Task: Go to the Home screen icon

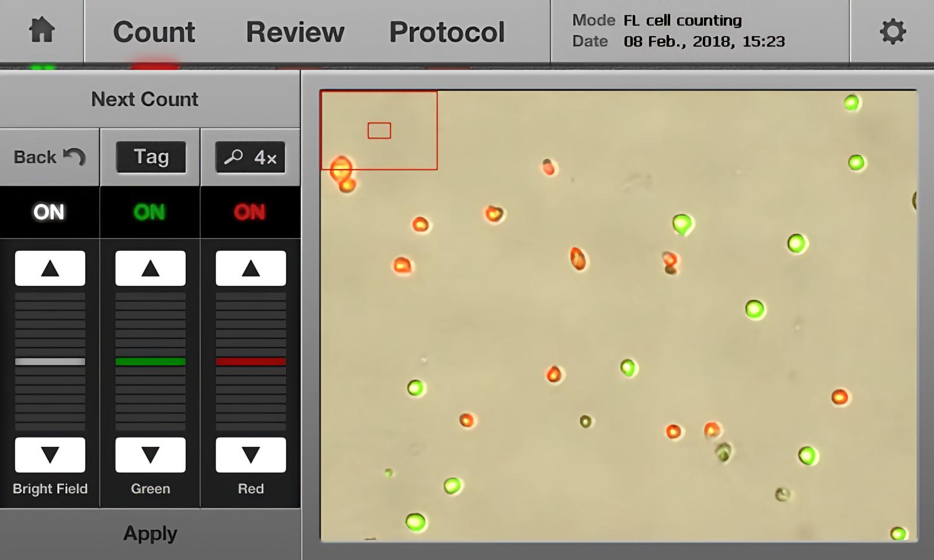Action: tap(42, 30)
